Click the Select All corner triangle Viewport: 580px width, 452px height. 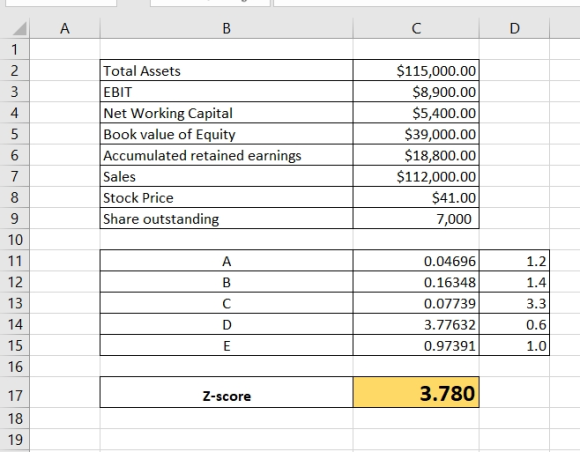[19, 28]
